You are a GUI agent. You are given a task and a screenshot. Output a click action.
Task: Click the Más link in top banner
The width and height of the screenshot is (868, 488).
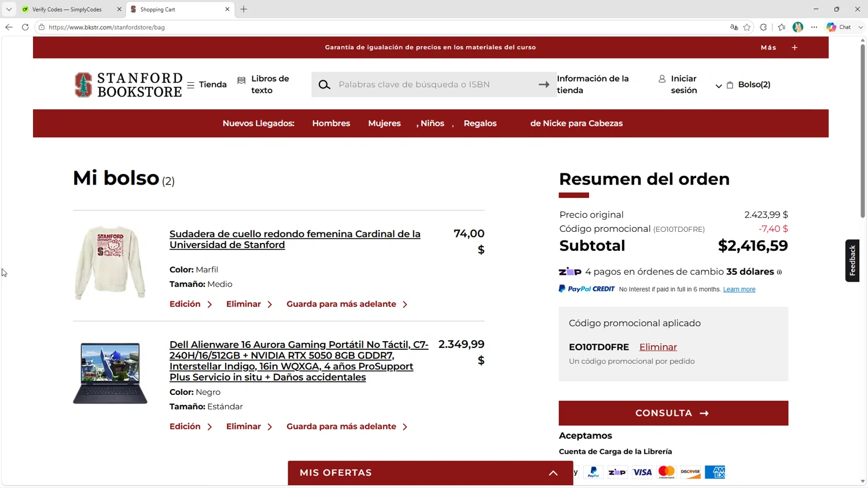point(768,47)
